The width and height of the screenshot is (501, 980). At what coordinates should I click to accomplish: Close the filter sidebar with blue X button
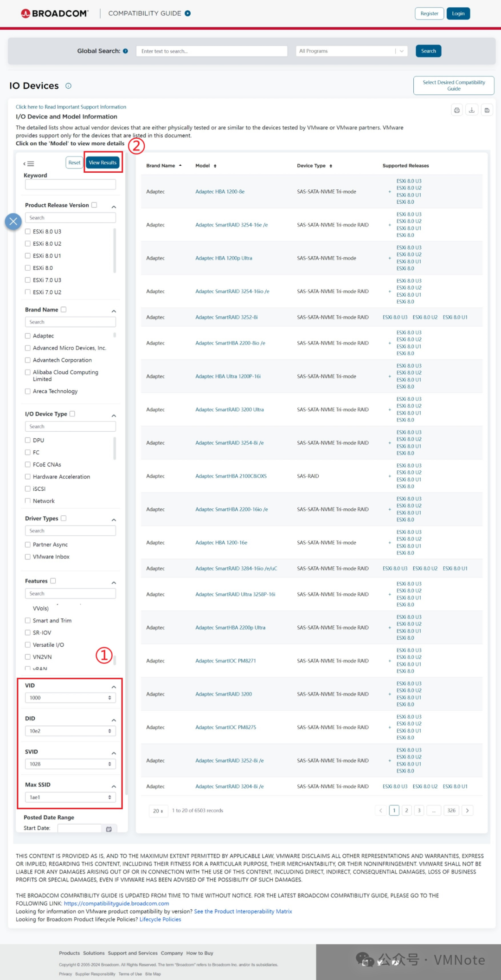point(13,221)
